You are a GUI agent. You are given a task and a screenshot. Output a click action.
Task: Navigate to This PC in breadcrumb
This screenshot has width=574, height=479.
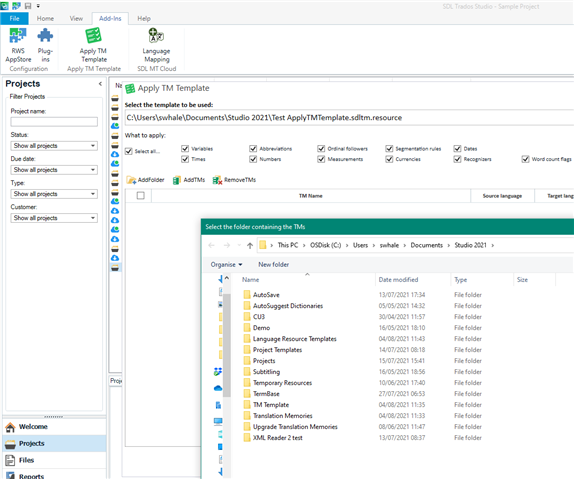(x=288, y=245)
